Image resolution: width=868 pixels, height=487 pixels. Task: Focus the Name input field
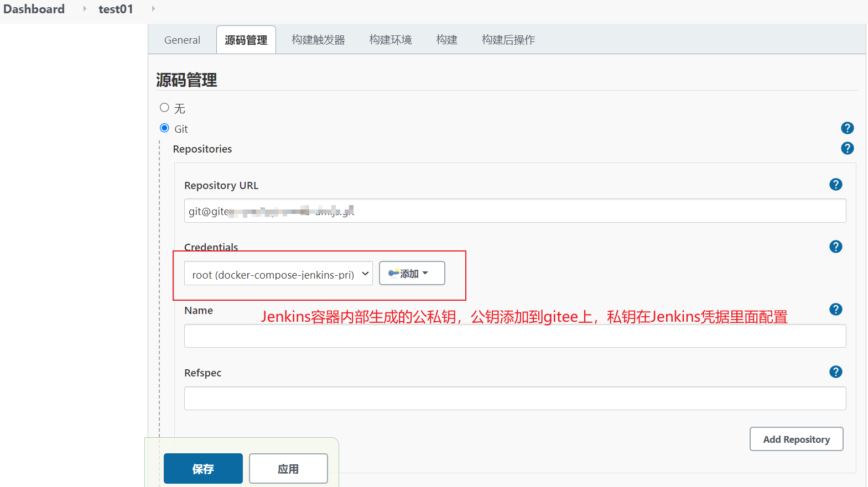(x=515, y=336)
